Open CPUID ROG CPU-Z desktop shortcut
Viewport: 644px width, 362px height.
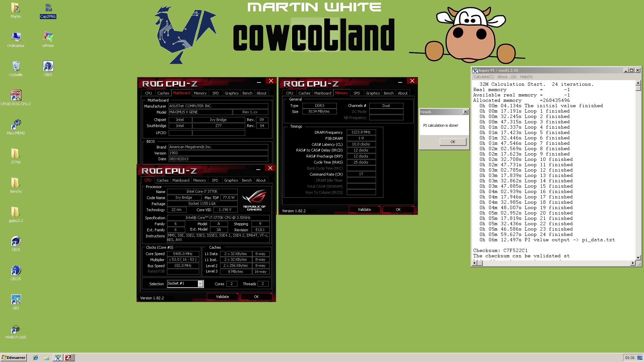pyautogui.click(x=16, y=98)
